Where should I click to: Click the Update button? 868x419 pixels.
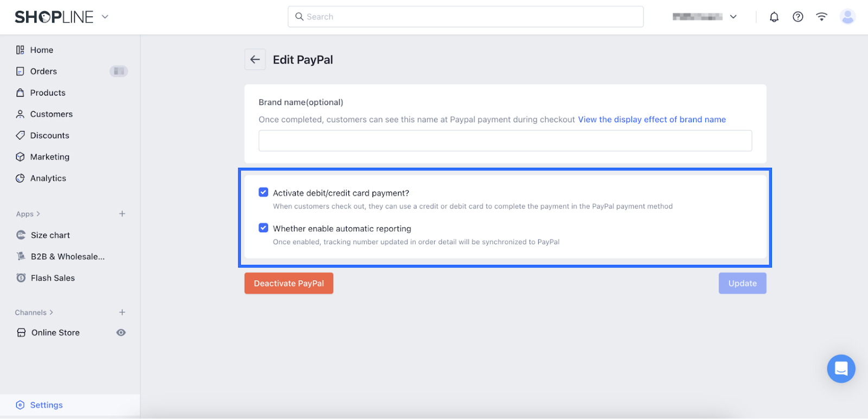(742, 283)
